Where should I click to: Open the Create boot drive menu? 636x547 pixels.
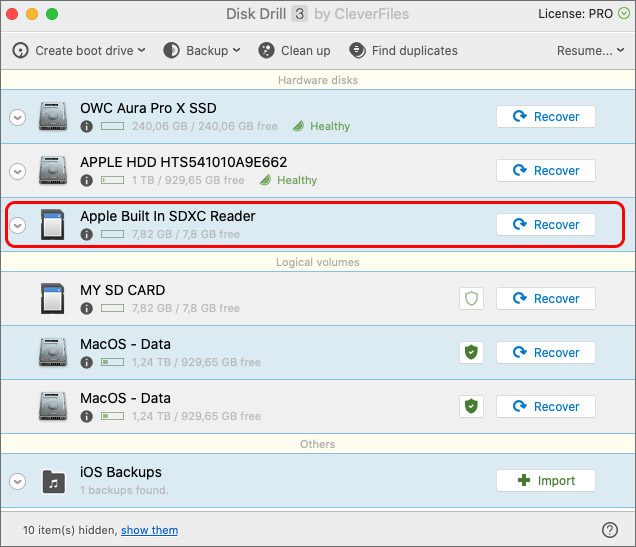(x=79, y=51)
